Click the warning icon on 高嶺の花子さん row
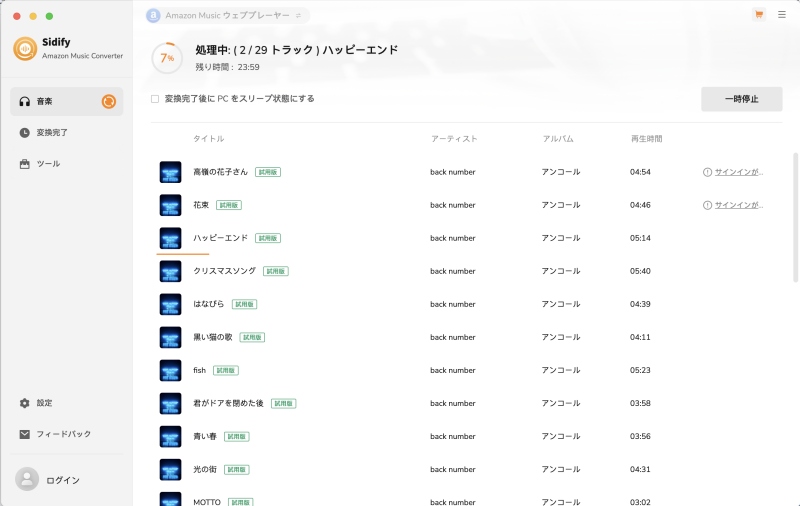 [x=707, y=172]
